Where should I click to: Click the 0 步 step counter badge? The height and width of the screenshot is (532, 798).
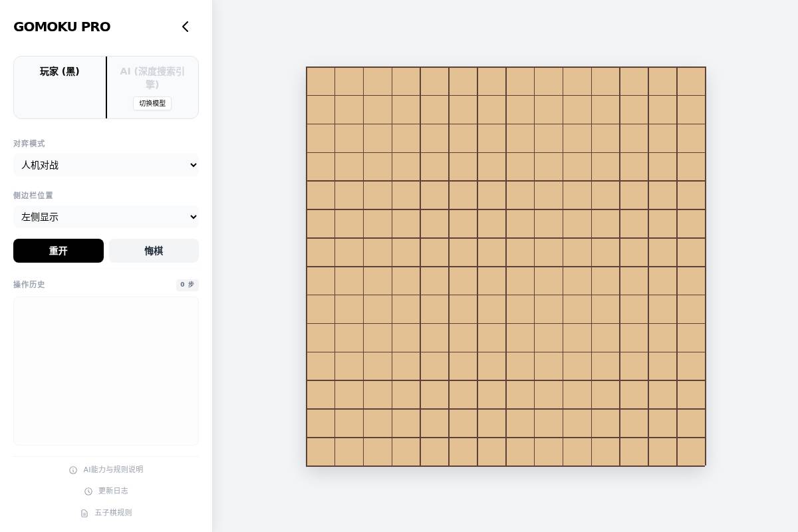pos(187,285)
